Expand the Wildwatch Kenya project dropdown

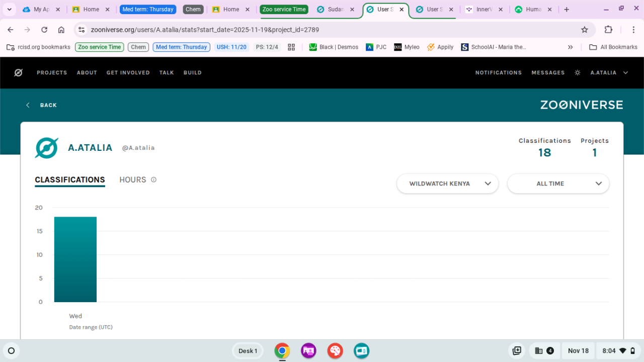447,184
